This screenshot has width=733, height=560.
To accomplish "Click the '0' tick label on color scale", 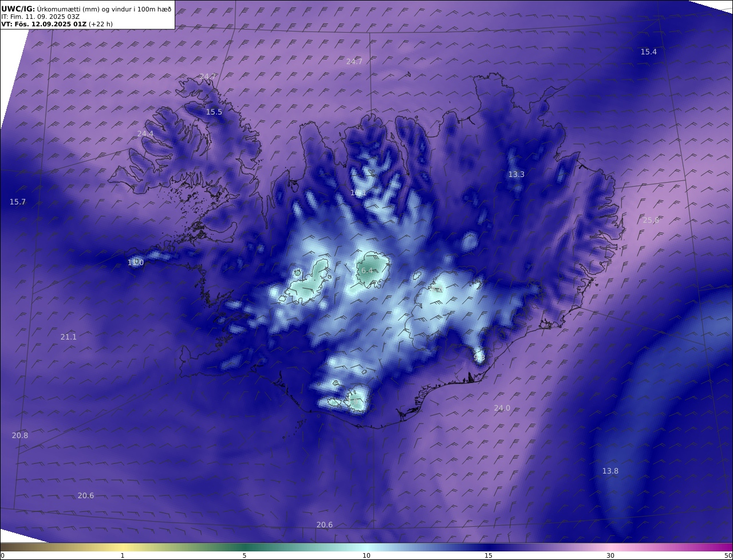I will (2, 555).
